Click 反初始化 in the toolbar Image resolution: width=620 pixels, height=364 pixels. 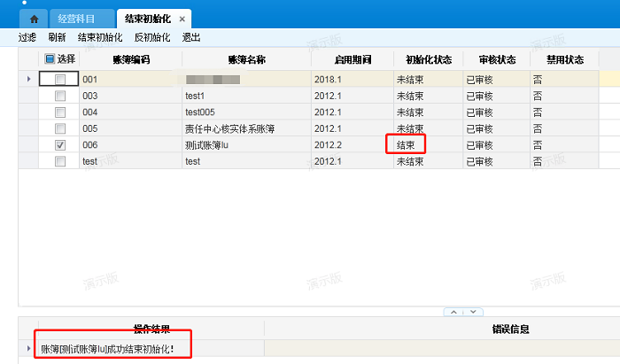(154, 37)
